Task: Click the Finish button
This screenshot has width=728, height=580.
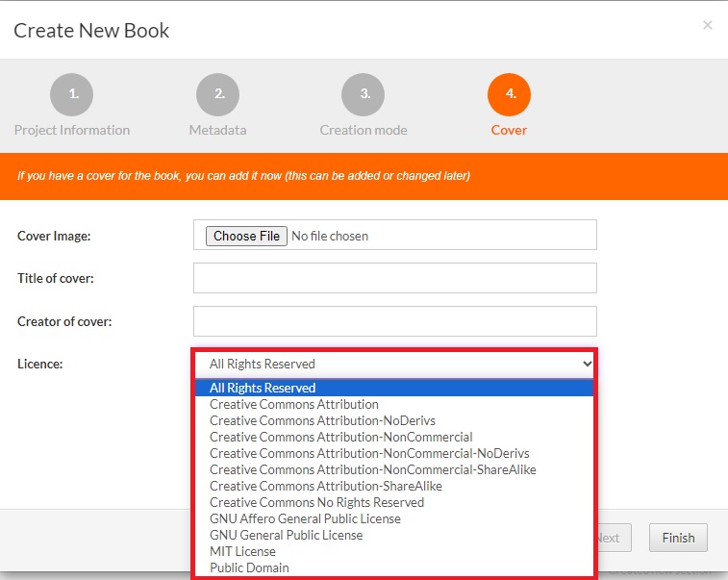Action: 678,538
